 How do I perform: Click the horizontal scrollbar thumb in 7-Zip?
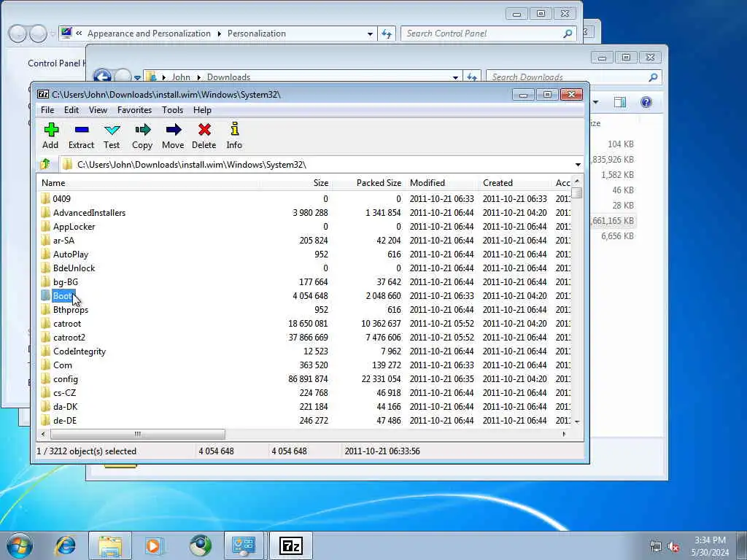coord(138,434)
